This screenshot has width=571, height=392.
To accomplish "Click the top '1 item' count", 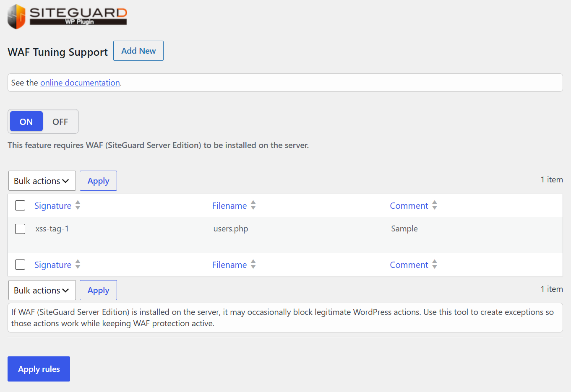I will pyautogui.click(x=552, y=179).
